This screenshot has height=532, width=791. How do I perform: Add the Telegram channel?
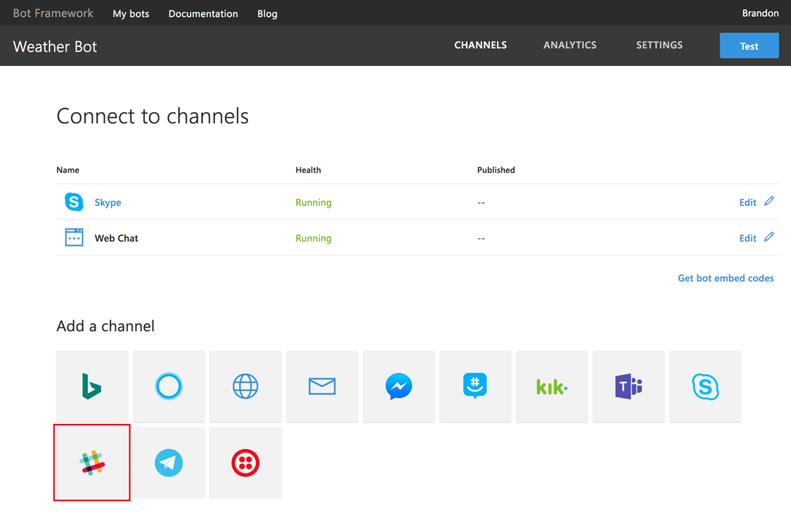click(169, 463)
